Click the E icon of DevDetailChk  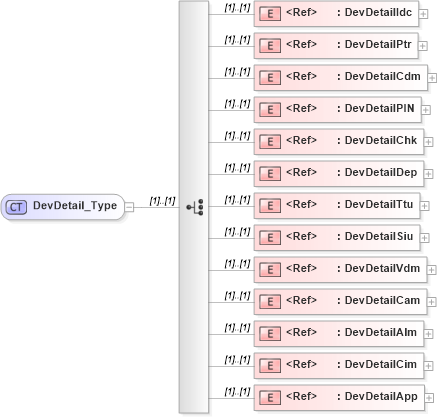pos(270,142)
